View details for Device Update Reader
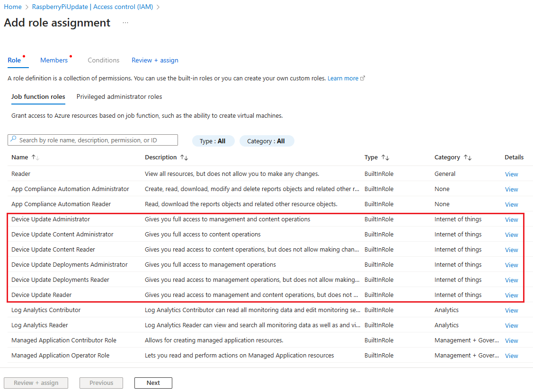533x392 pixels. click(511, 295)
